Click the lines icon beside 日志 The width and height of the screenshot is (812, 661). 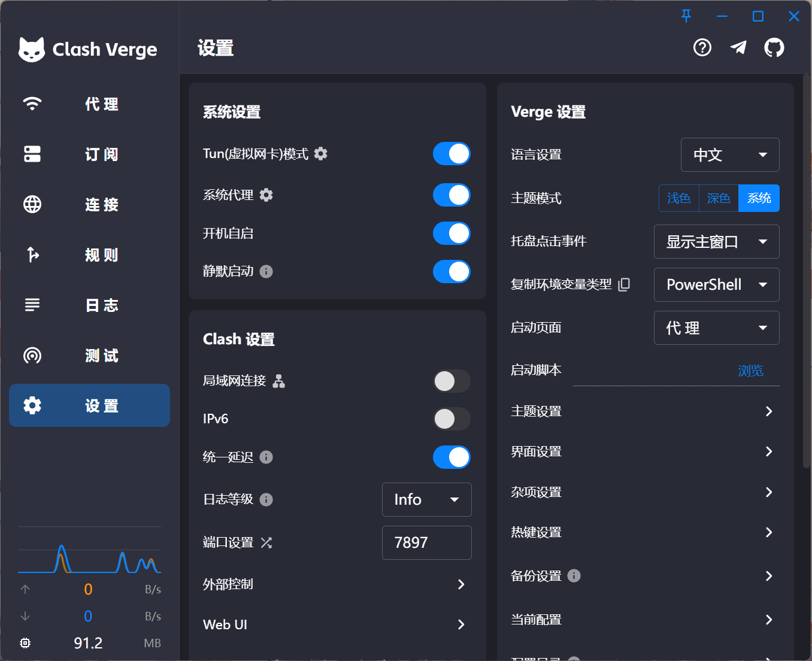click(x=32, y=305)
